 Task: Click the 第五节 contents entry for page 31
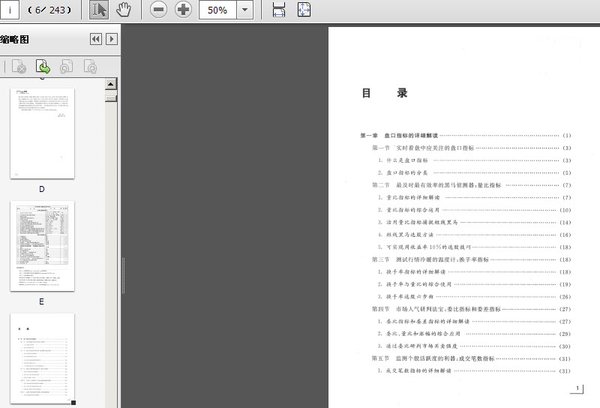click(x=471, y=359)
